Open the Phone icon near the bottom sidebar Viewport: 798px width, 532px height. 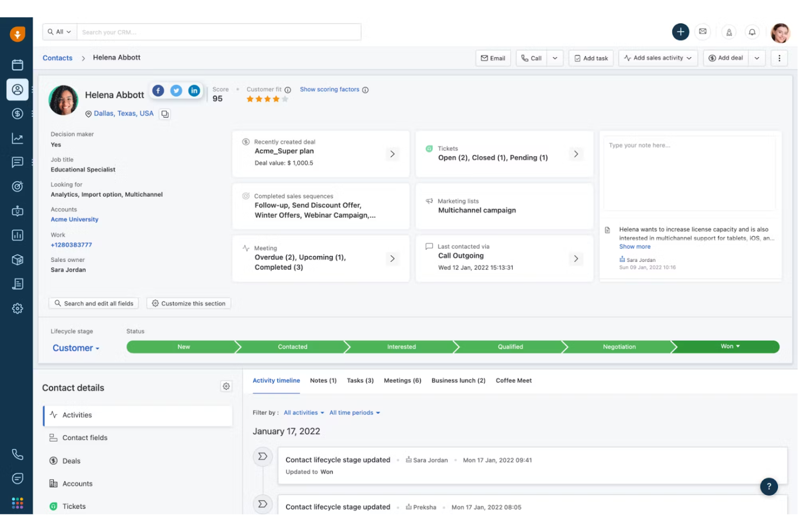(x=17, y=454)
